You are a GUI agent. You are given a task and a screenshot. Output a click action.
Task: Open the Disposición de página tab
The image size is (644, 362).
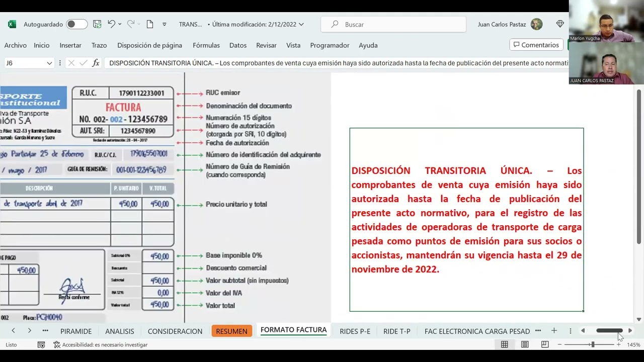point(149,45)
